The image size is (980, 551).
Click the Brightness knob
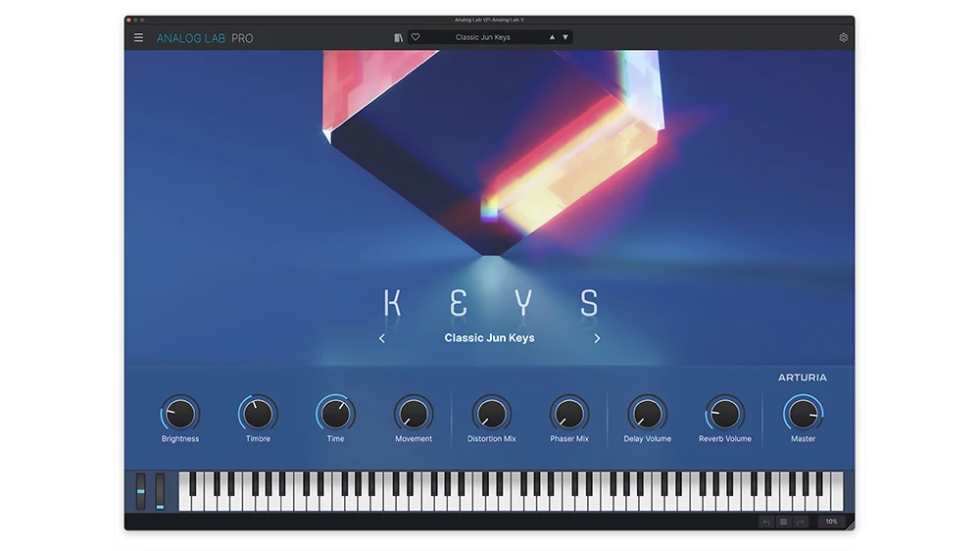(x=179, y=413)
